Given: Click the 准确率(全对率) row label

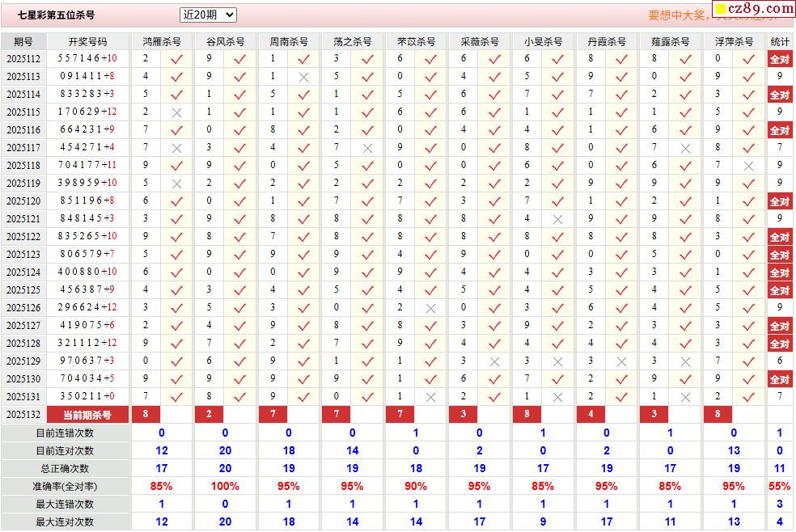Looking at the screenshot, I should coord(65,486).
